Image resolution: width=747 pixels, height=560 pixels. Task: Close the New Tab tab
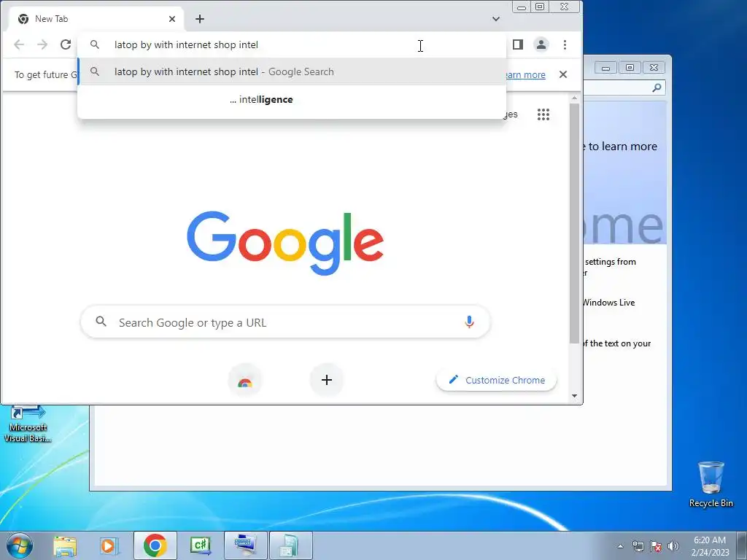(x=172, y=19)
